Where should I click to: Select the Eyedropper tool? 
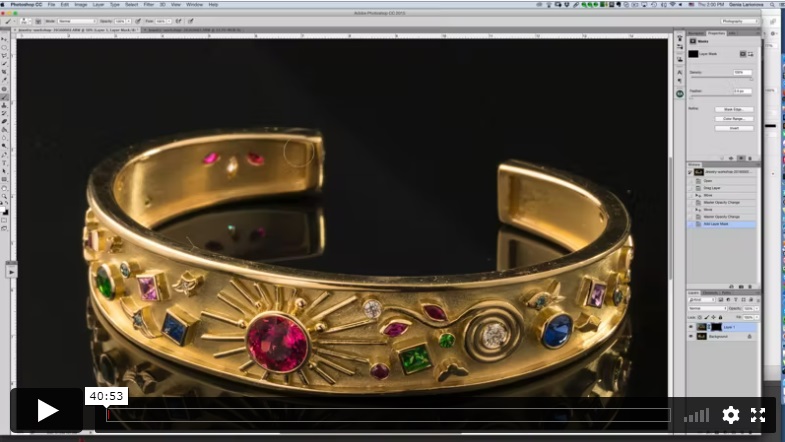click(x=5, y=80)
